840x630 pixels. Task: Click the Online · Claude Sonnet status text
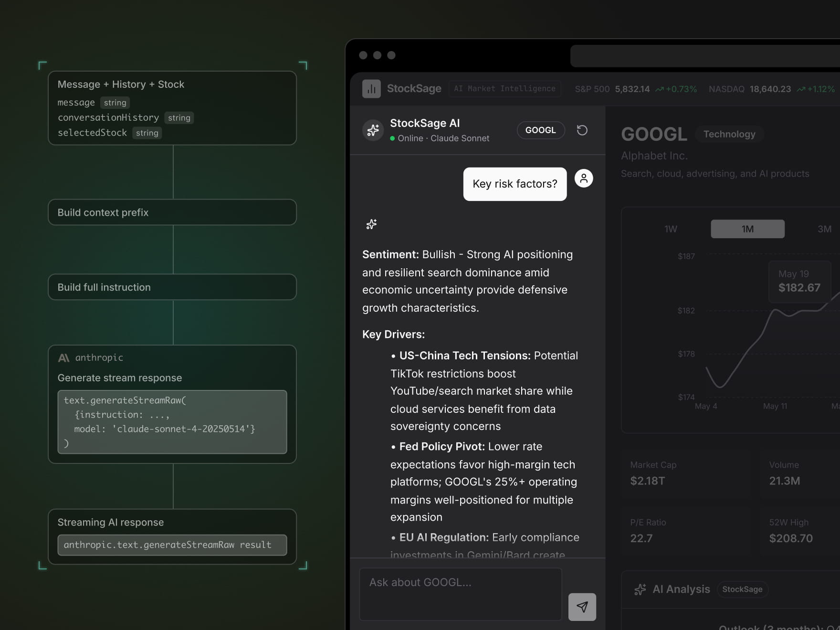(443, 138)
